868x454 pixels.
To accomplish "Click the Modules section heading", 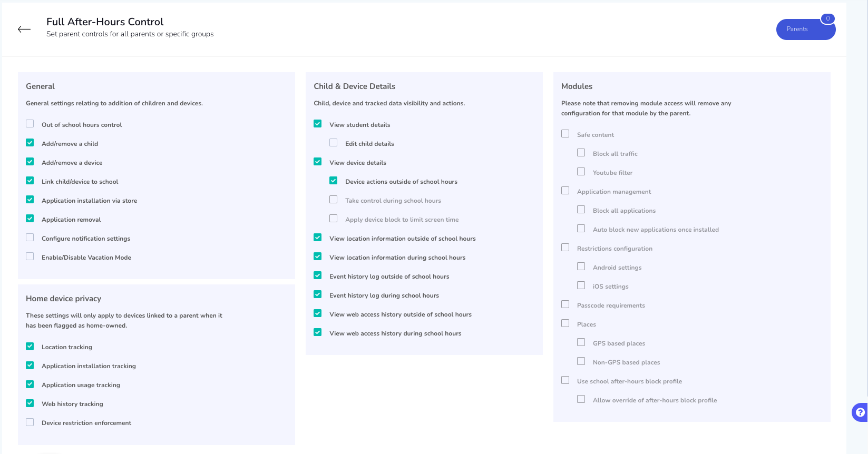I will click(577, 86).
